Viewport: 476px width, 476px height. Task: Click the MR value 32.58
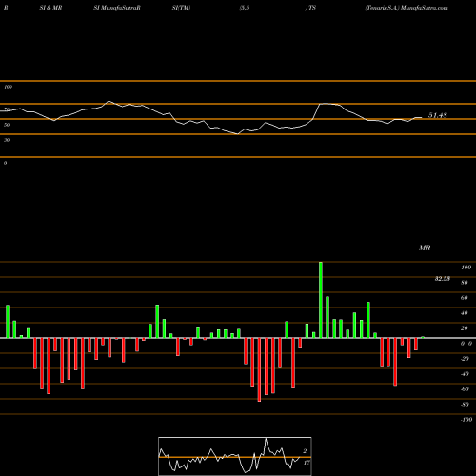pos(443,279)
